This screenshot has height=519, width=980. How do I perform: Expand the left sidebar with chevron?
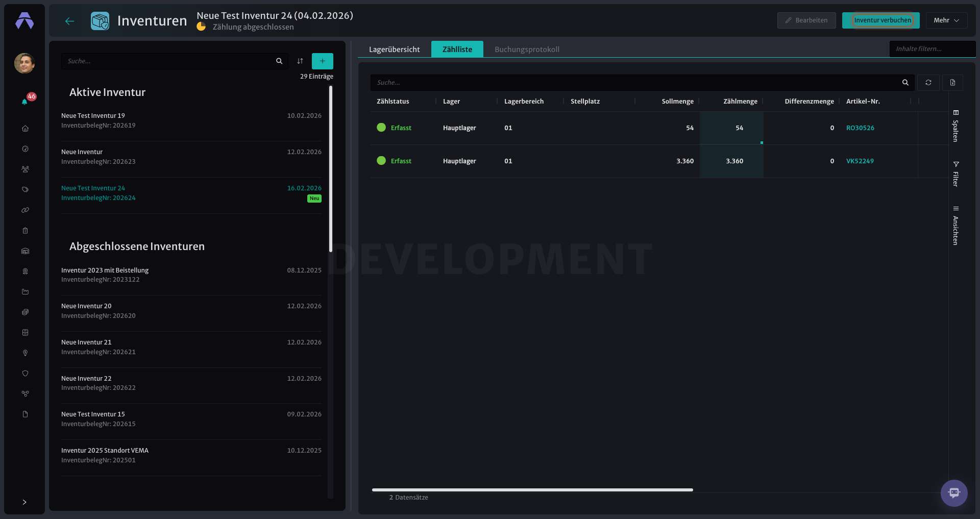point(24,502)
